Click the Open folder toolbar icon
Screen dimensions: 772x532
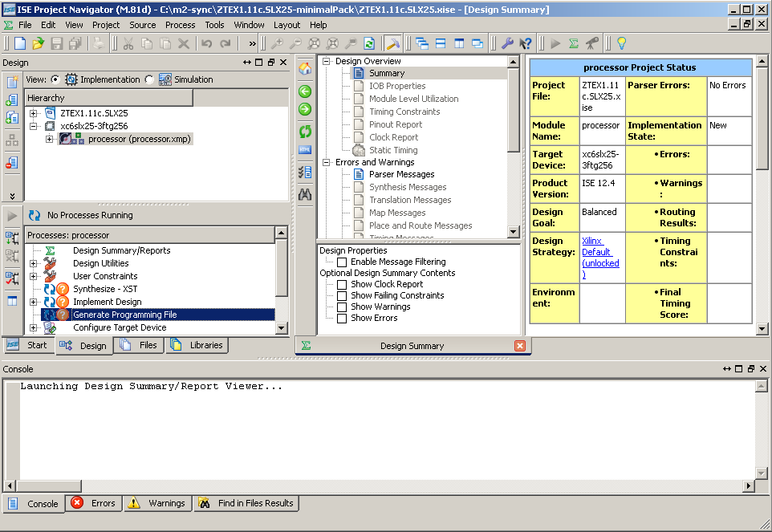pos(38,43)
